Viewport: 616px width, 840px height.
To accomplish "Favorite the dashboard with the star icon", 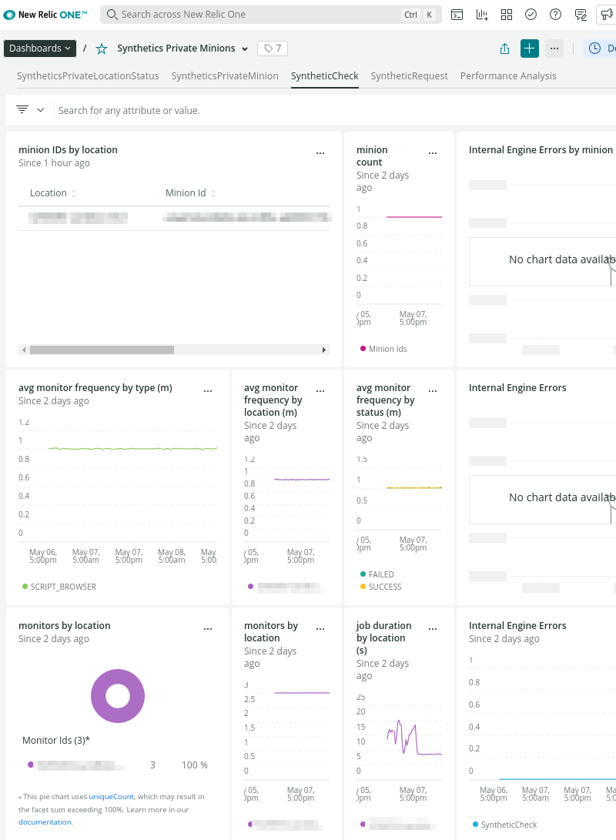I will click(x=102, y=49).
